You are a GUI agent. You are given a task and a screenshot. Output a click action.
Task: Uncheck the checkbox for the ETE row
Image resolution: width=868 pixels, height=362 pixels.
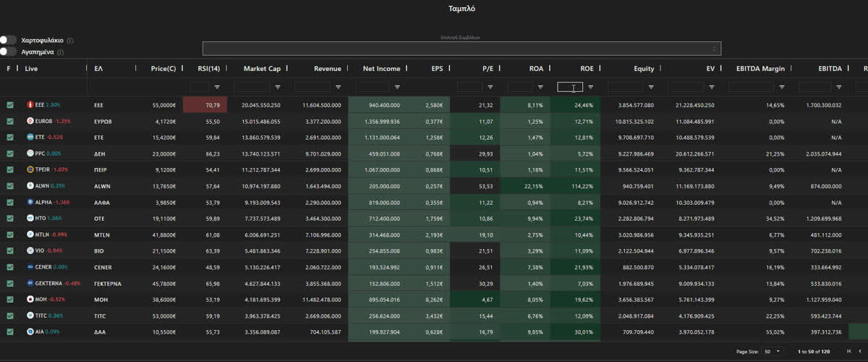coord(10,137)
